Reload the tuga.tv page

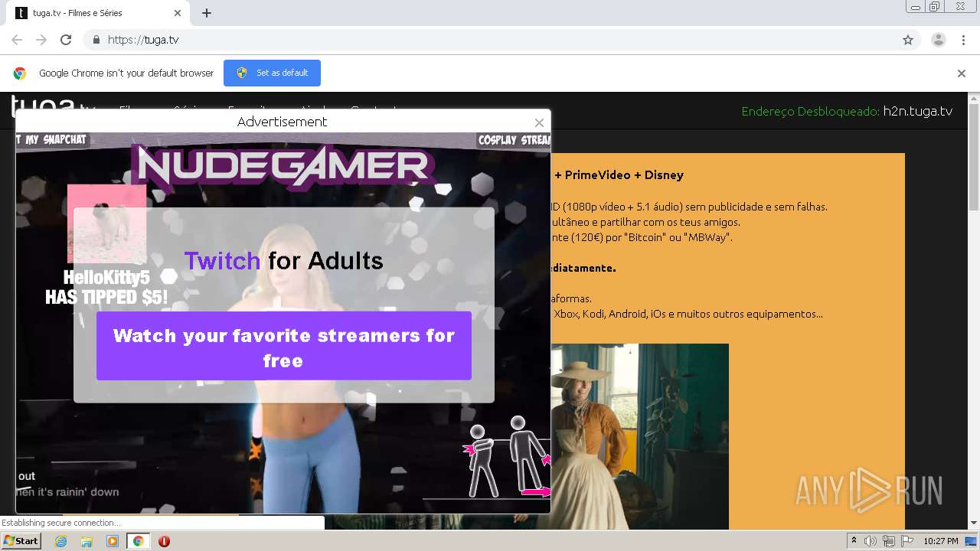pyautogui.click(x=66, y=40)
